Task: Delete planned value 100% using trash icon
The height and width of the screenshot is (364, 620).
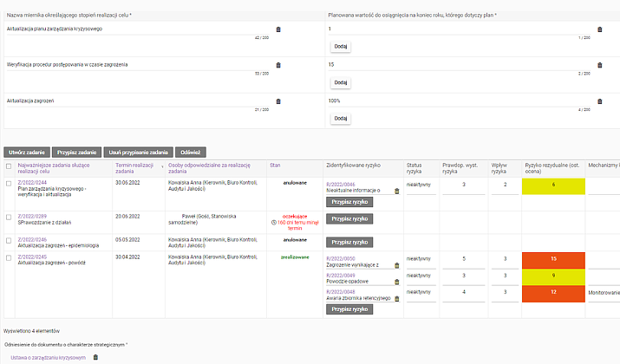Action: pyautogui.click(x=599, y=101)
